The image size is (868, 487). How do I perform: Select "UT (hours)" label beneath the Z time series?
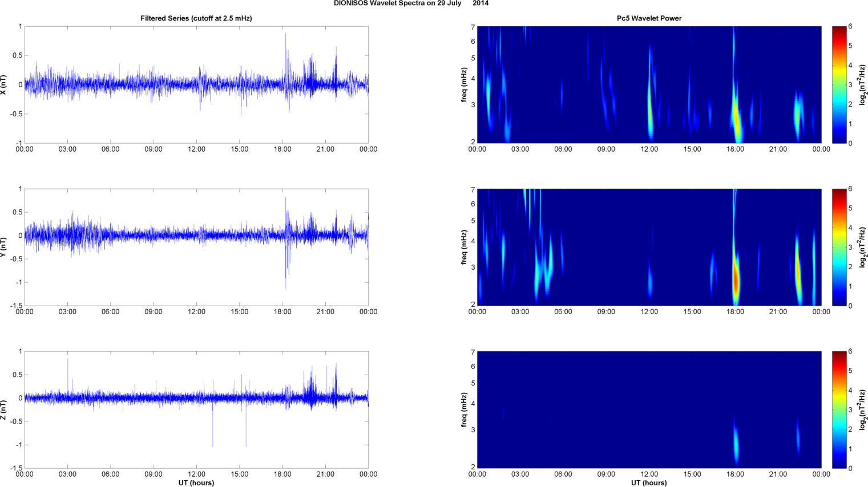click(x=196, y=483)
